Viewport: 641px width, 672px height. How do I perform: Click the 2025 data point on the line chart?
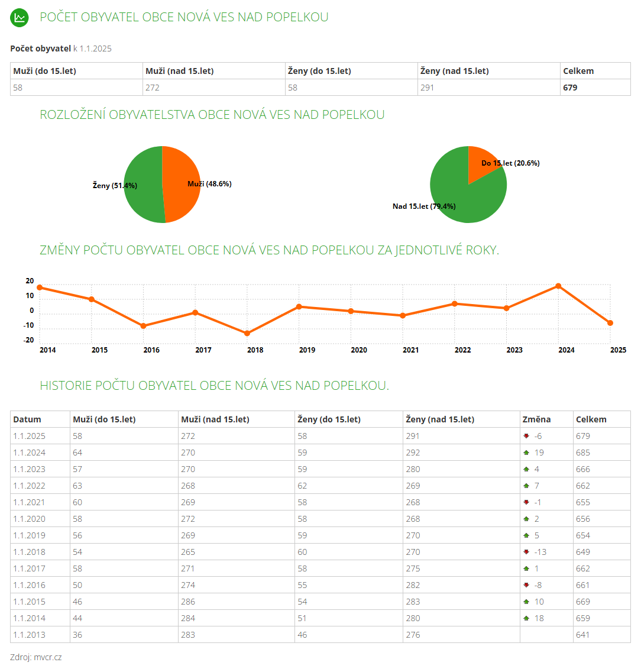coord(610,323)
